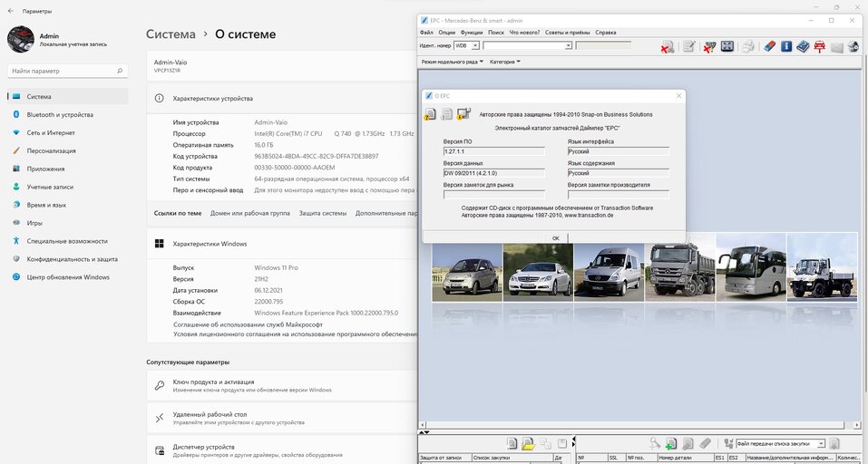The width and height of the screenshot is (868, 464).
Task: Open the Справка menu in EPC
Action: click(606, 33)
